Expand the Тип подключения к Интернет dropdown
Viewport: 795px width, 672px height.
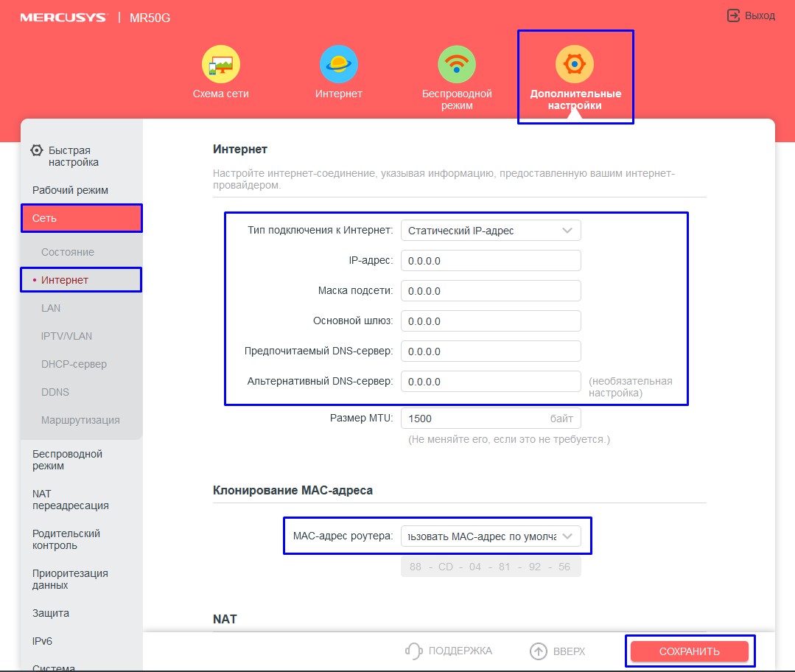coord(491,231)
